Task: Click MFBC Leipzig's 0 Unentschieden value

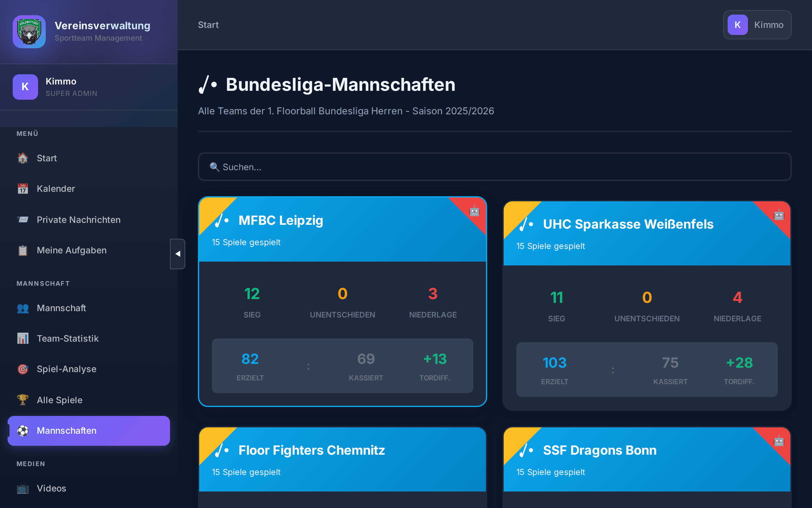Action: point(343,294)
